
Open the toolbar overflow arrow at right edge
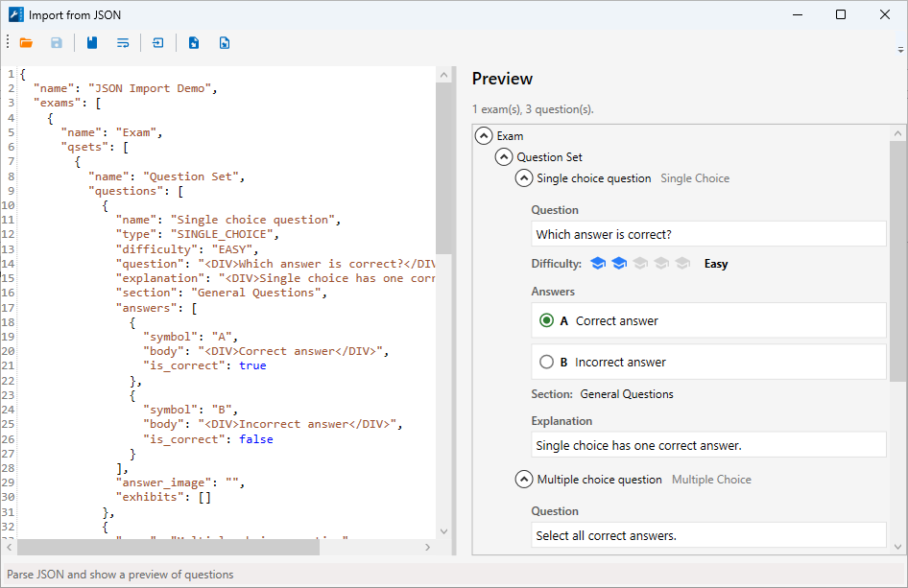click(x=900, y=50)
